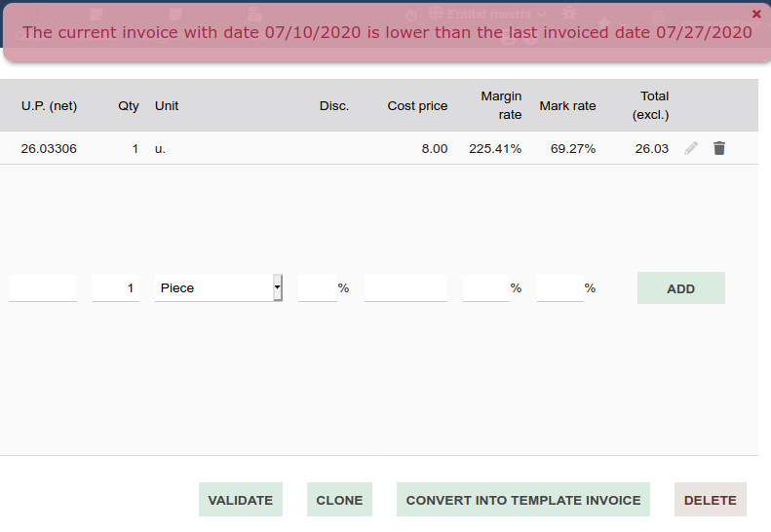Click the invoice date warning message text
Viewport: 771px width, 532px height.
pyautogui.click(x=387, y=32)
